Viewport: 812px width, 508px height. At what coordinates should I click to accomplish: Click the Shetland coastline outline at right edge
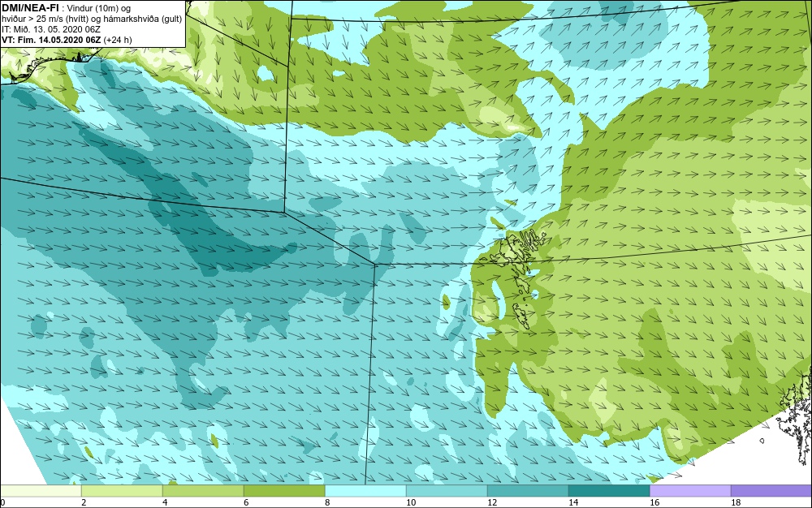pos(795,416)
